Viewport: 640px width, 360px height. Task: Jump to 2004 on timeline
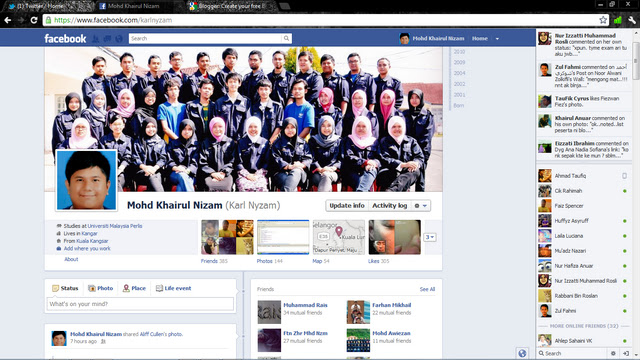[459, 73]
